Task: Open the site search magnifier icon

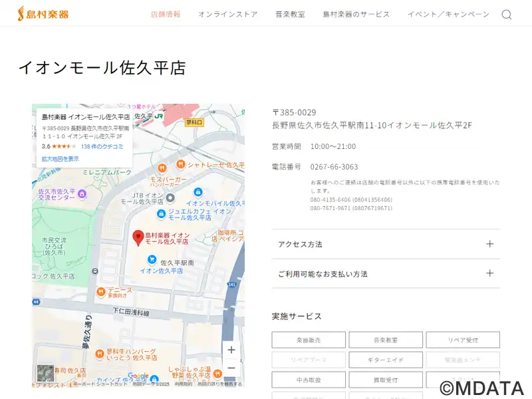Action: [506, 14]
